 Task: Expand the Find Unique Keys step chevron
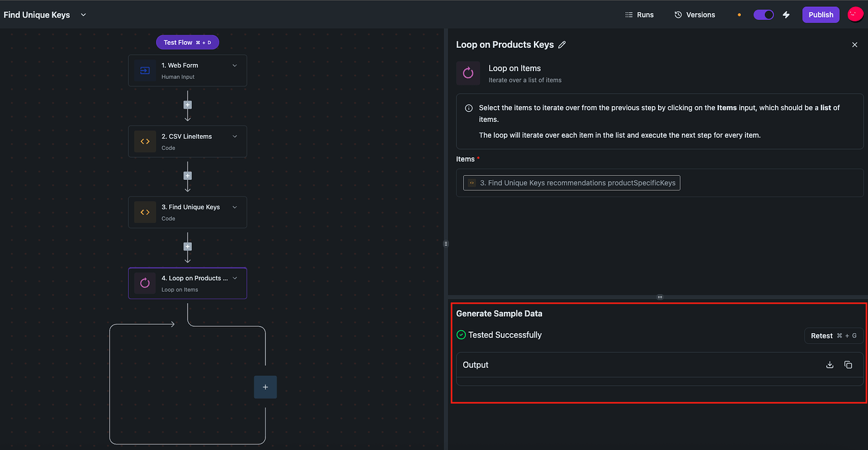click(x=235, y=207)
